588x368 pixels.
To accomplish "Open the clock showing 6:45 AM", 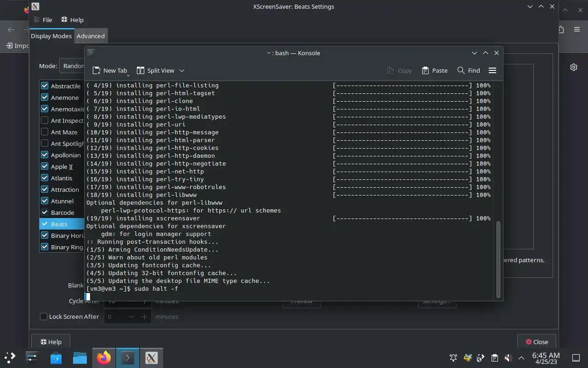I will (546, 358).
